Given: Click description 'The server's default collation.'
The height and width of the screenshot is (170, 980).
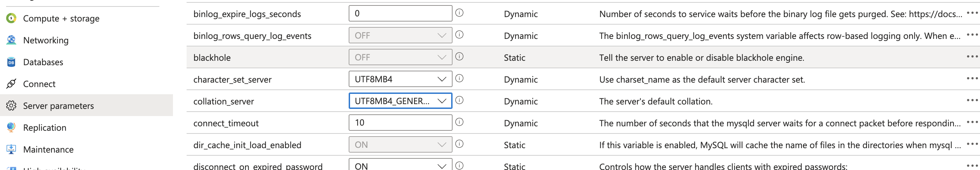Looking at the screenshot, I should 656,101.
